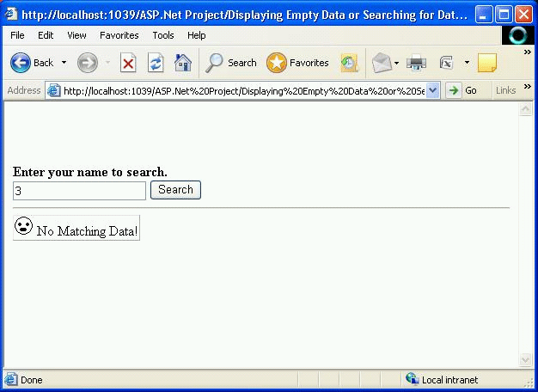Click the Local intranet zone indicator
This screenshot has width=538, height=392.
pyautogui.click(x=443, y=380)
